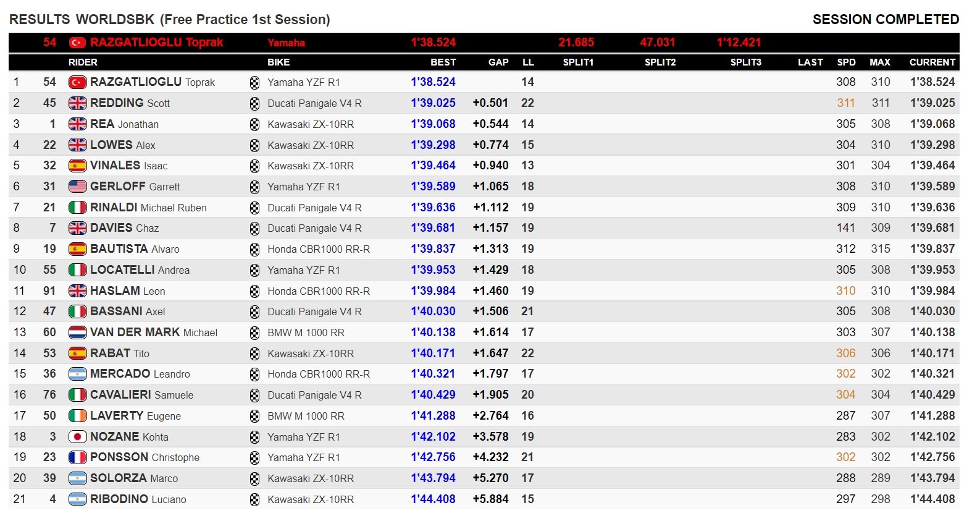Click the red split time 1'12.421
This screenshot has width=980, height=521.
(x=739, y=43)
